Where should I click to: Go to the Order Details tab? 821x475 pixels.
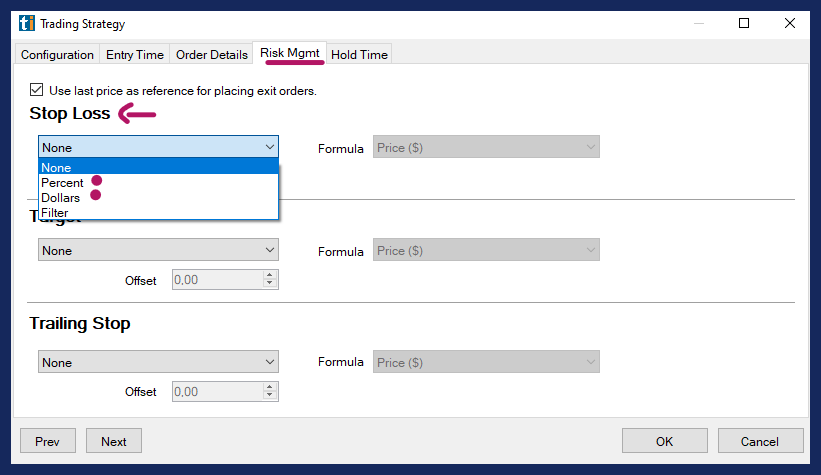point(211,55)
